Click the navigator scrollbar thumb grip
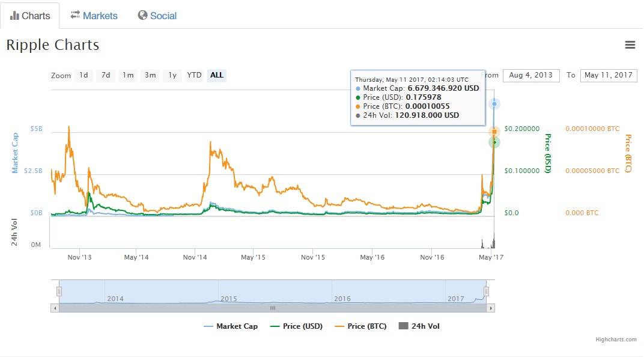Image resolution: width=644 pixels, height=357 pixels. [x=273, y=308]
